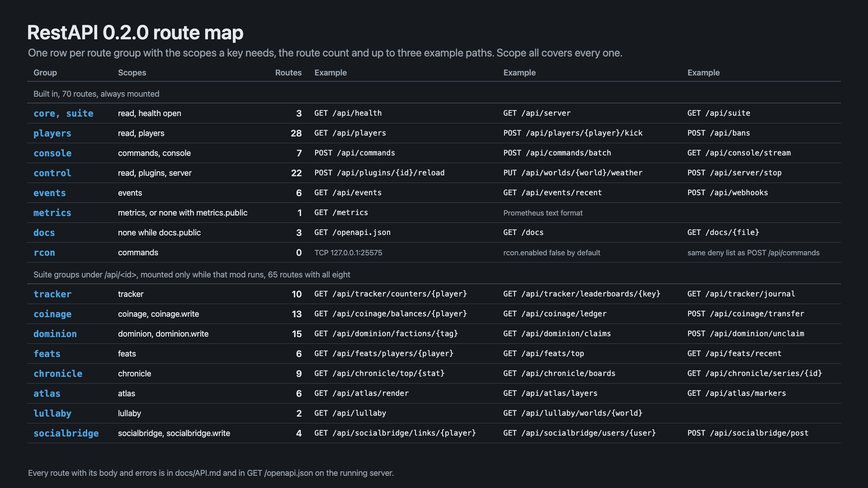Viewport: 868px width, 488px height.
Task: Open the metrics group link
Action: click(x=52, y=213)
